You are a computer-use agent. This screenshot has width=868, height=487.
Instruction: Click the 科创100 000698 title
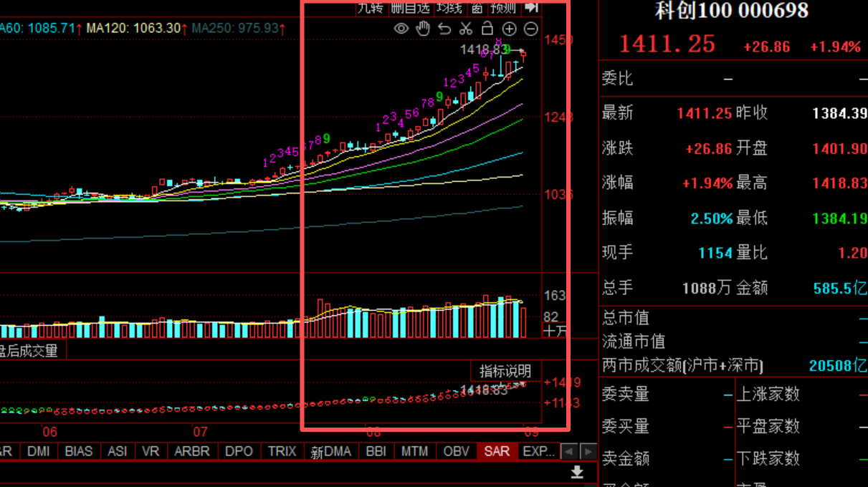pos(732,10)
